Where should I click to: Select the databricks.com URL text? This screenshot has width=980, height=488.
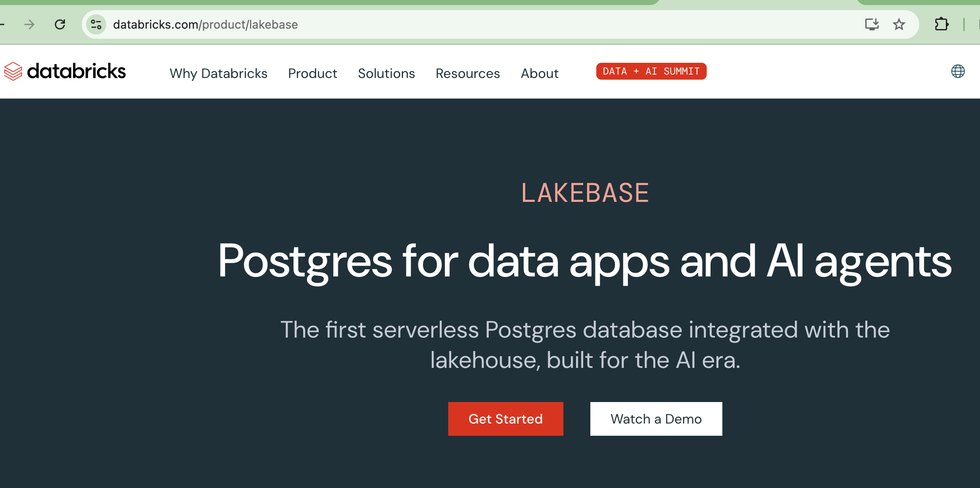pos(205,24)
